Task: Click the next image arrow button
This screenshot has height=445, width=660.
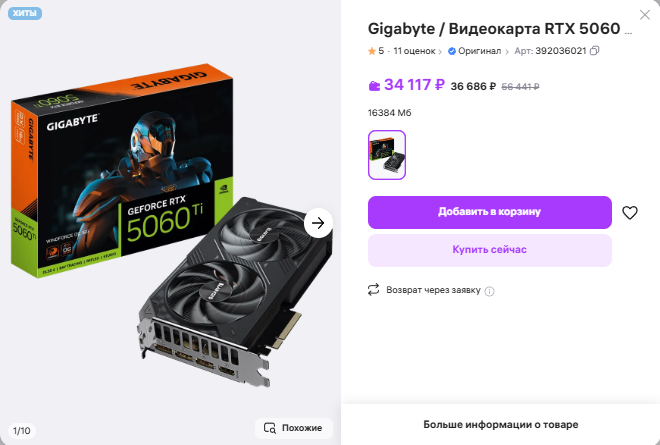Action: tap(318, 223)
